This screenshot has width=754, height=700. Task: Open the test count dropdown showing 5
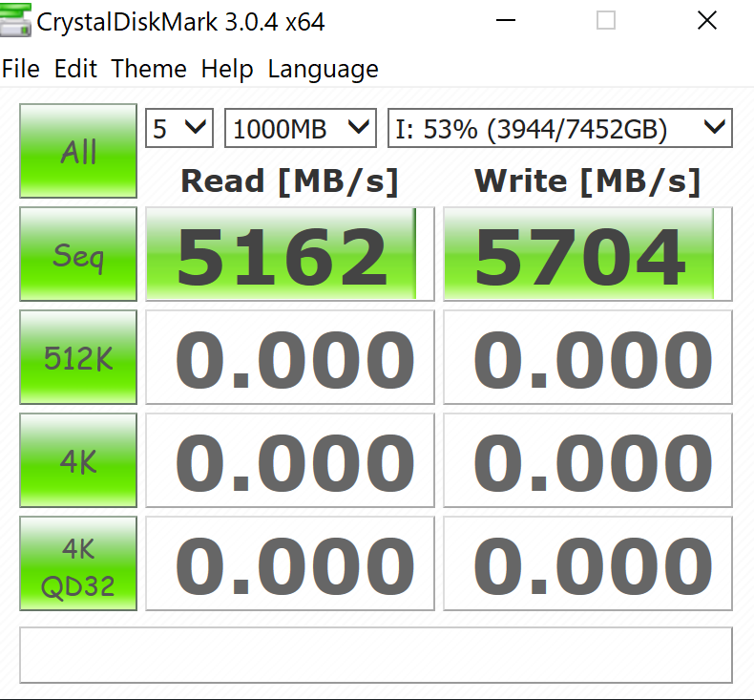point(178,128)
